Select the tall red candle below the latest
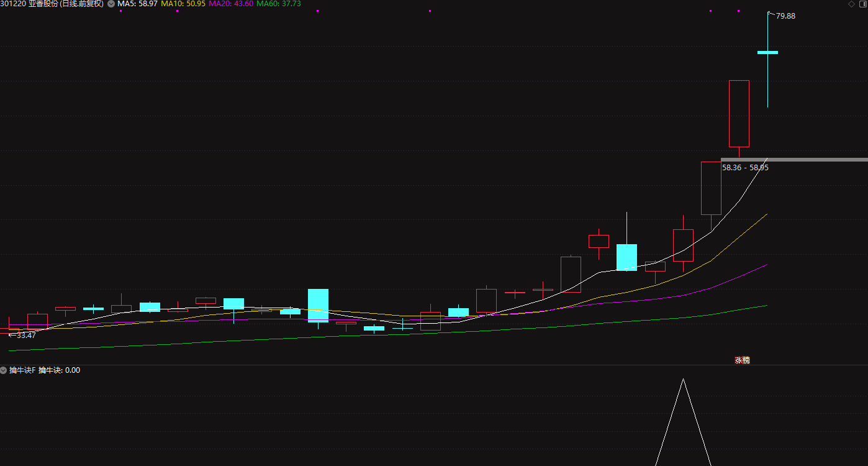 click(x=739, y=114)
